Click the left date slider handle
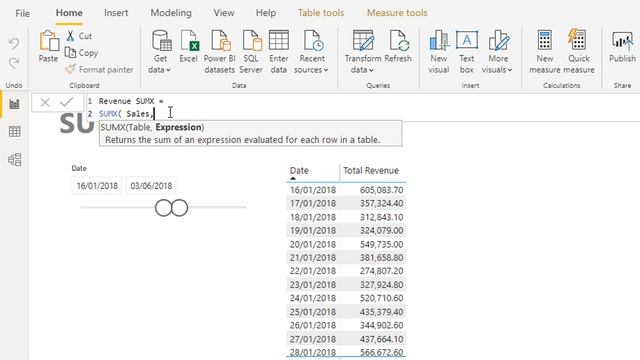640x360 pixels. (163, 208)
